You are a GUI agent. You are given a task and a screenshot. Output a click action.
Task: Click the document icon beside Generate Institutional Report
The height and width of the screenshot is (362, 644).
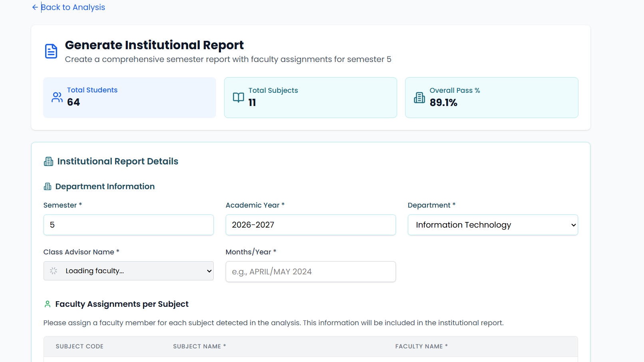tap(51, 51)
